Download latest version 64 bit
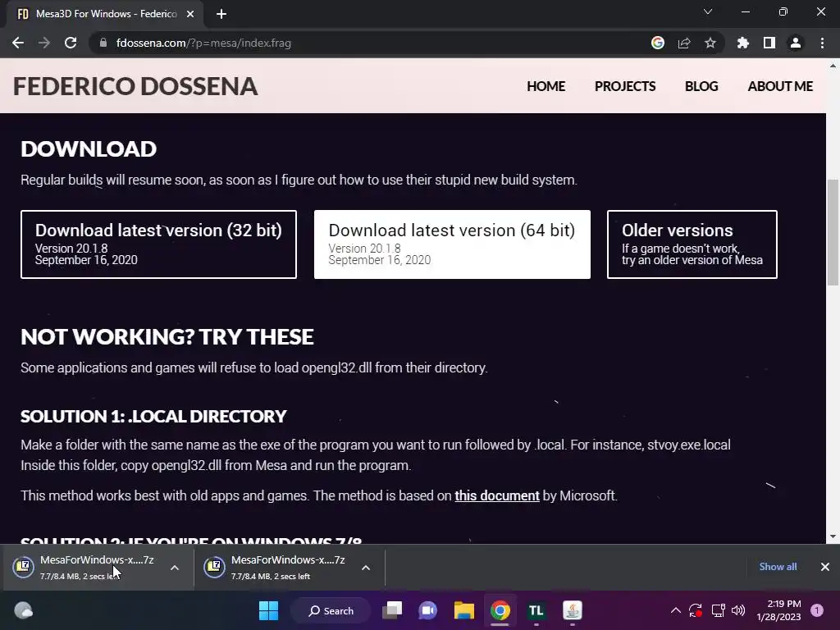The width and height of the screenshot is (840, 630). (x=452, y=244)
